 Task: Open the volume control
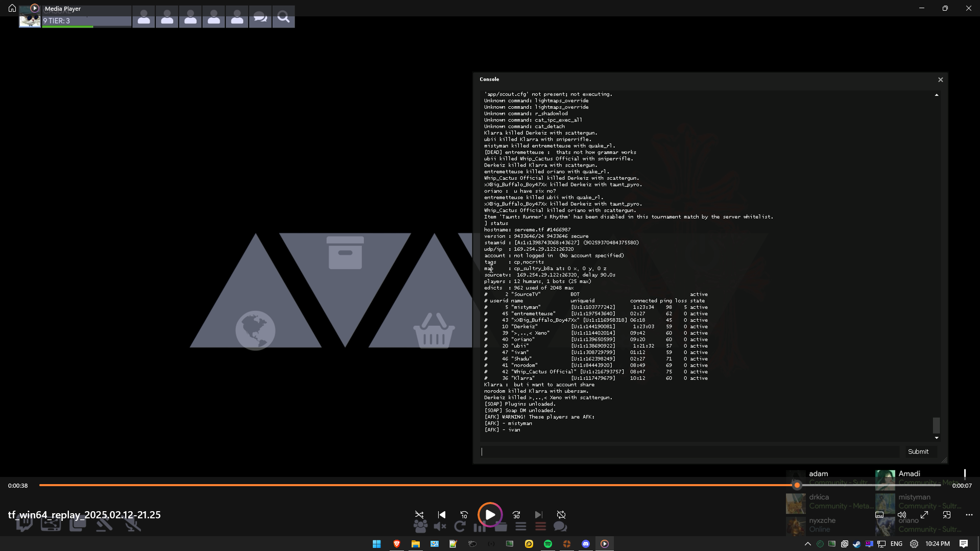coord(902,515)
